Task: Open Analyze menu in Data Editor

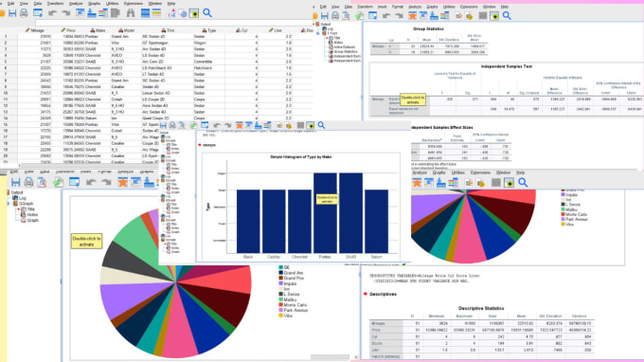Action: tap(76, 3)
